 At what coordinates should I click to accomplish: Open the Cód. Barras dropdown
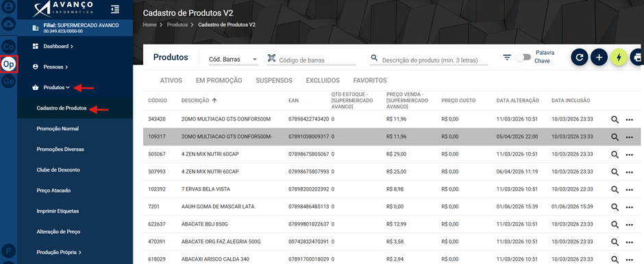click(x=234, y=59)
